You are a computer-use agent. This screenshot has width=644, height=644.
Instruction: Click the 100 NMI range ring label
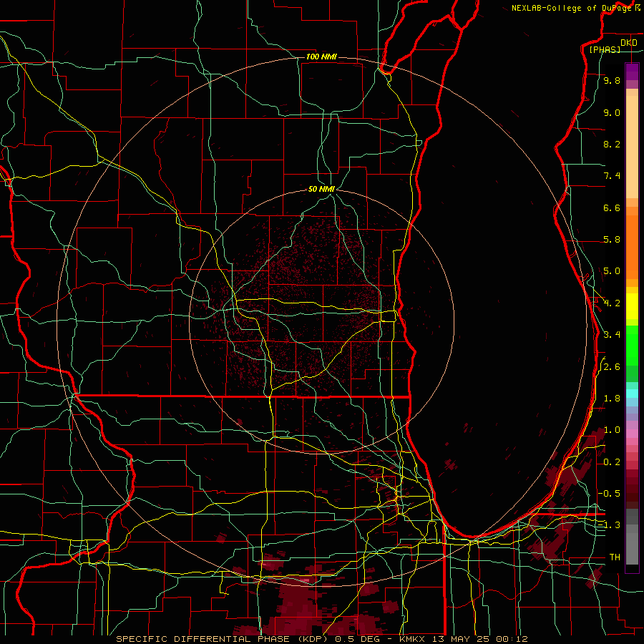coord(321,57)
